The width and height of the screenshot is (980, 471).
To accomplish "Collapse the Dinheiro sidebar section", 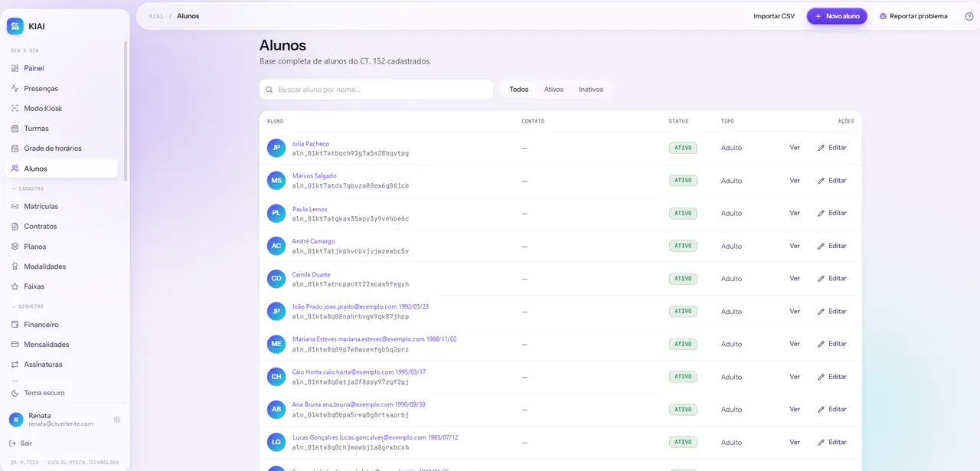I will click(x=28, y=306).
